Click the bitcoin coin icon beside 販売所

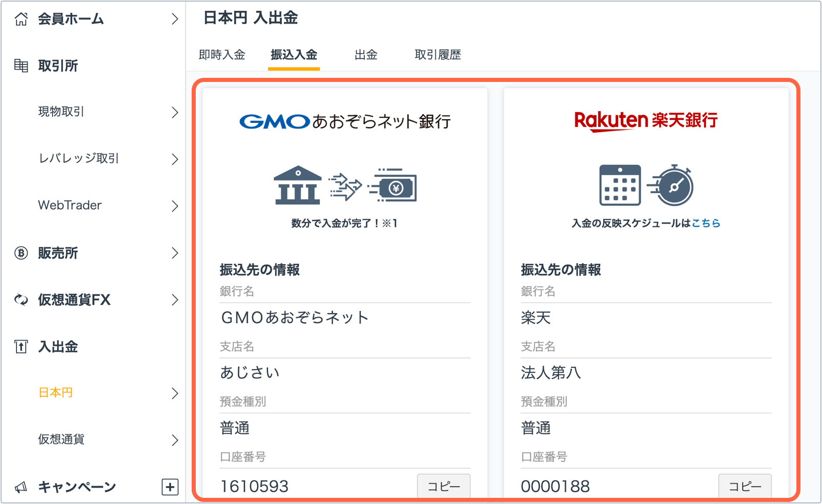pyautogui.click(x=21, y=253)
